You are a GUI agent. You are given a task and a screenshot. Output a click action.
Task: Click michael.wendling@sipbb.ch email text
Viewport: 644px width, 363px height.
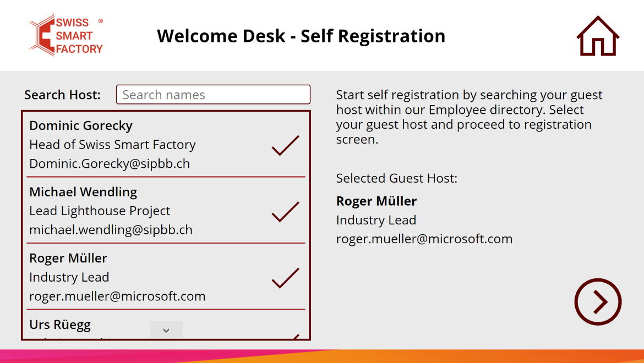coord(111,230)
